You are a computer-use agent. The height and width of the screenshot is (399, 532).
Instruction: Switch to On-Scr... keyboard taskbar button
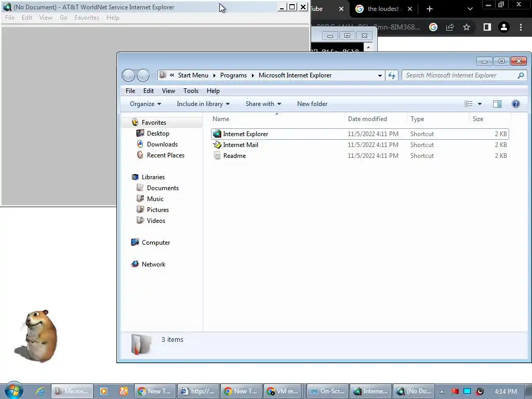click(327, 391)
